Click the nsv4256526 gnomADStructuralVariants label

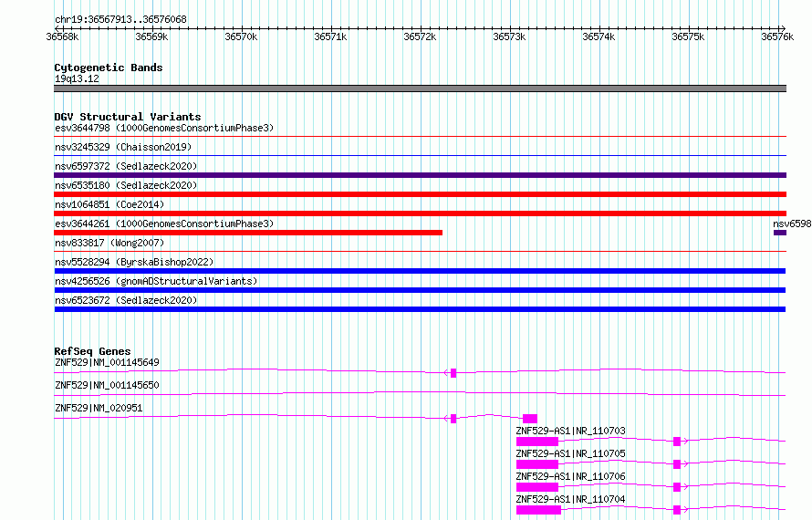coord(156,281)
